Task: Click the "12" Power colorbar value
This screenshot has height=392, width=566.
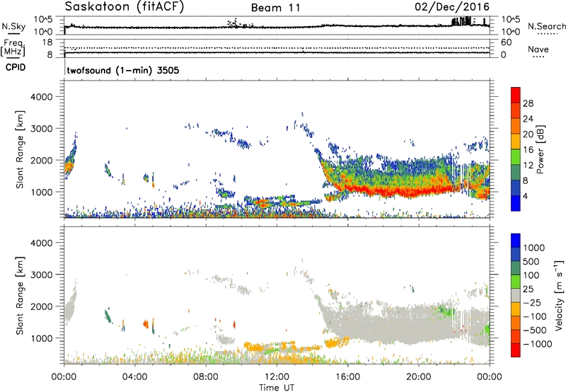Action: tap(528, 165)
